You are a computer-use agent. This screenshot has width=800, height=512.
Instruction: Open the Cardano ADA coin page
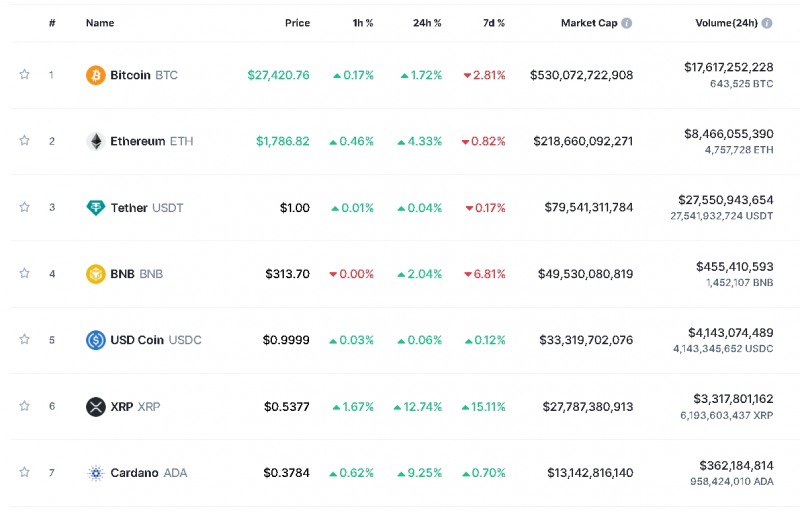pyautogui.click(x=148, y=473)
